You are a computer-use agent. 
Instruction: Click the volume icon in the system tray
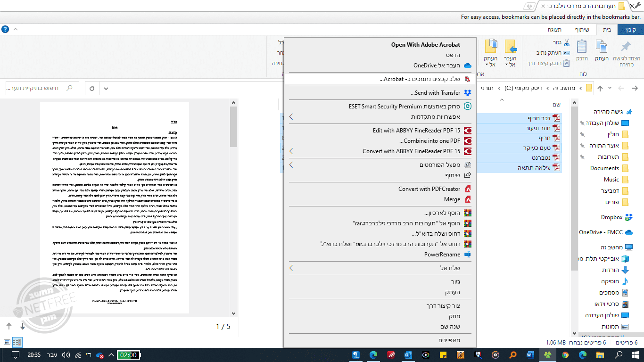pos(66,355)
